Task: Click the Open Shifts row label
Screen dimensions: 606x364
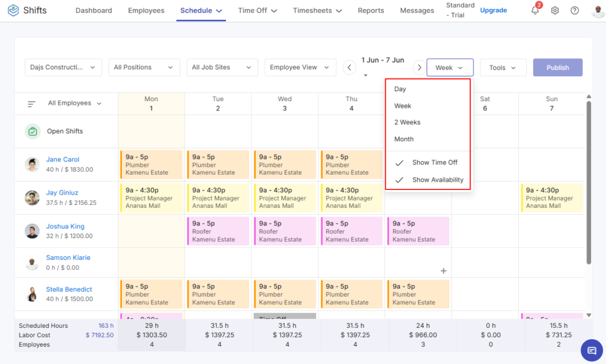Action: (65, 131)
